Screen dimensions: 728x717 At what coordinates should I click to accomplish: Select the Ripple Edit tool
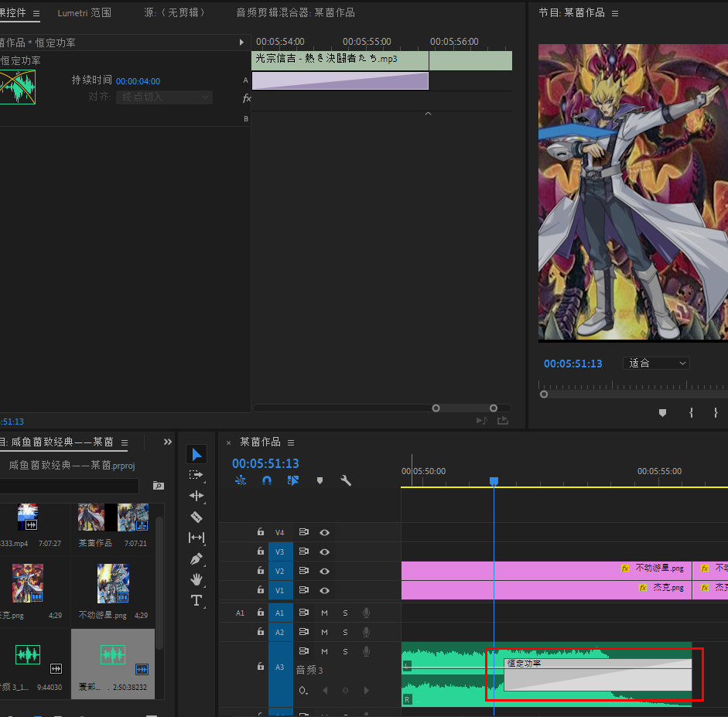(197, 496)
